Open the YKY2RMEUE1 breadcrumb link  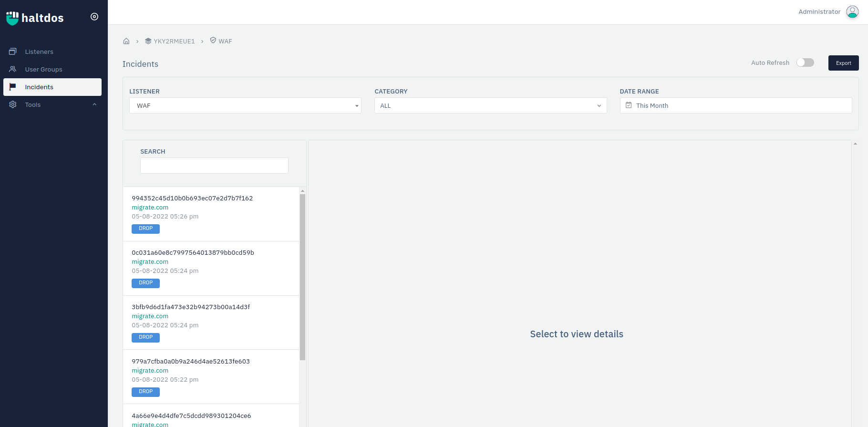(x=174, y=42)
